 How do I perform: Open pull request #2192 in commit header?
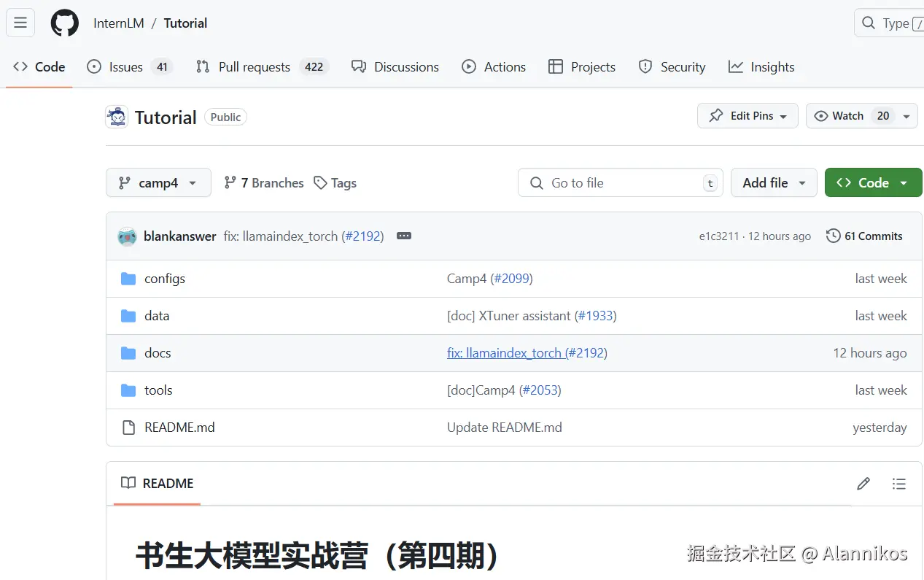point(362,236)
